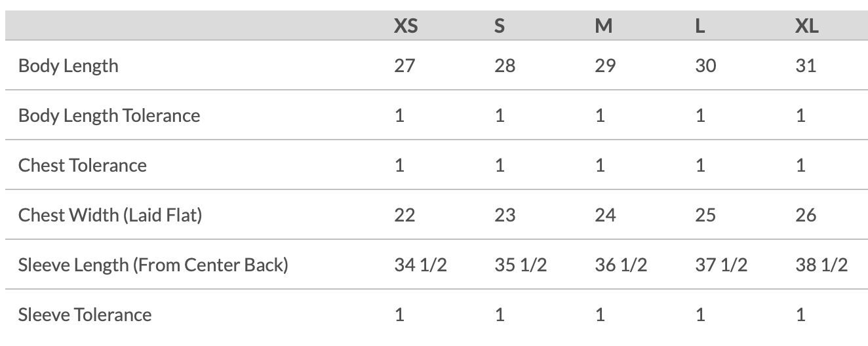Click the sleeve length value 34 1/2
This screenshot has width=868, height=346.
pos(420,265)
